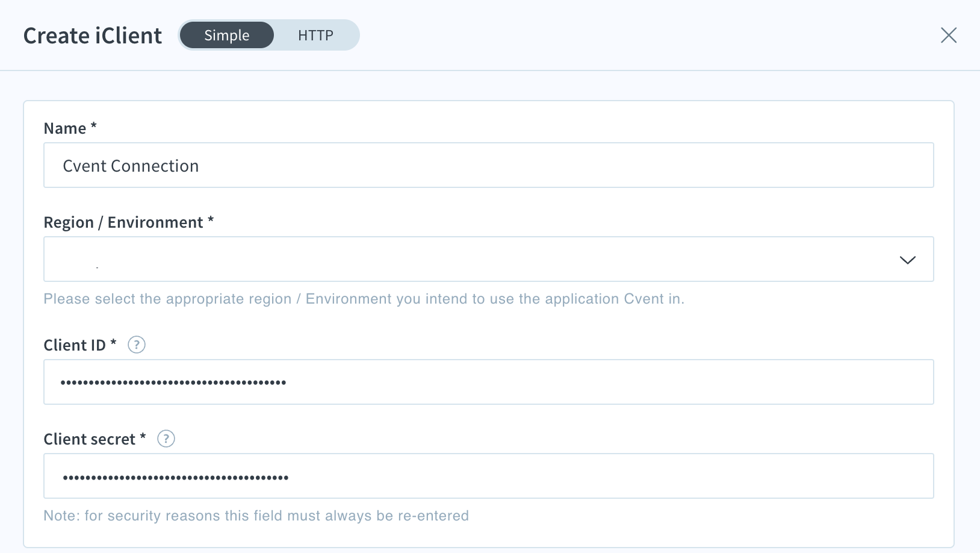Viewport: 980px width, 553px height.
Task: Click the 'Note: for security reasons' hint text
Action: (256, 516)
